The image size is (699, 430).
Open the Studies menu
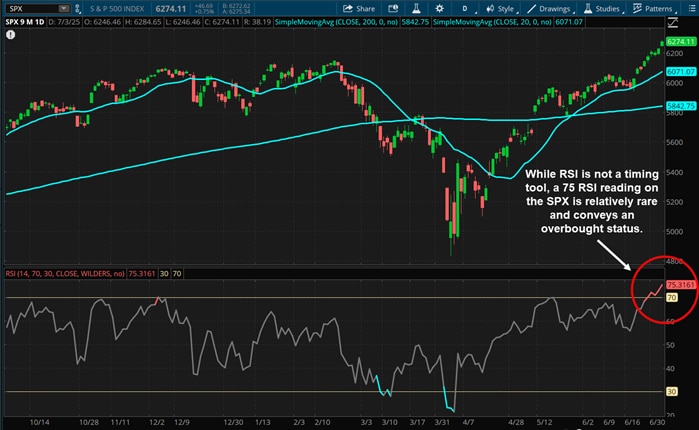tap(603, 8)
